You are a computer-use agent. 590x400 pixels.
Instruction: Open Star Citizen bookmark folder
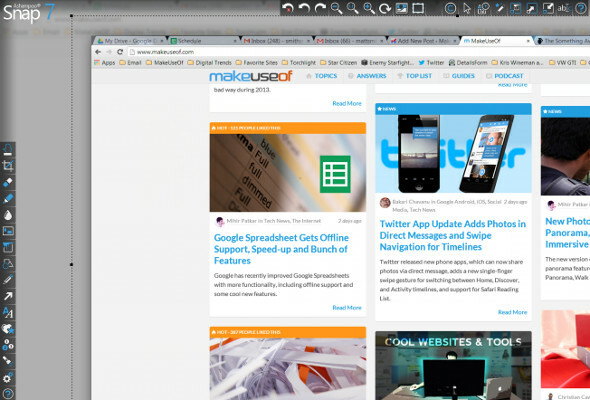point(338,62)
